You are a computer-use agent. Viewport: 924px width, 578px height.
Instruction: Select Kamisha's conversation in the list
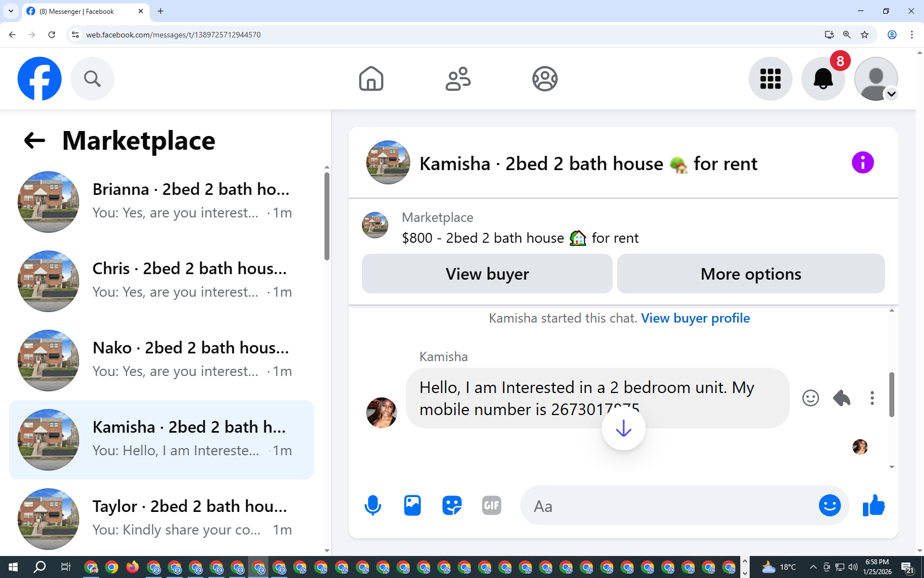click(162, 440)
